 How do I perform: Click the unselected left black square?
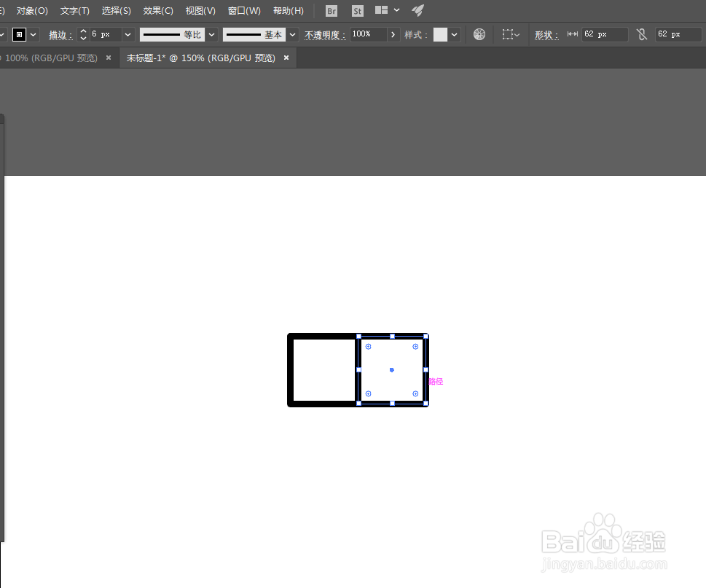pyautogui.click(x=321, y=370)
